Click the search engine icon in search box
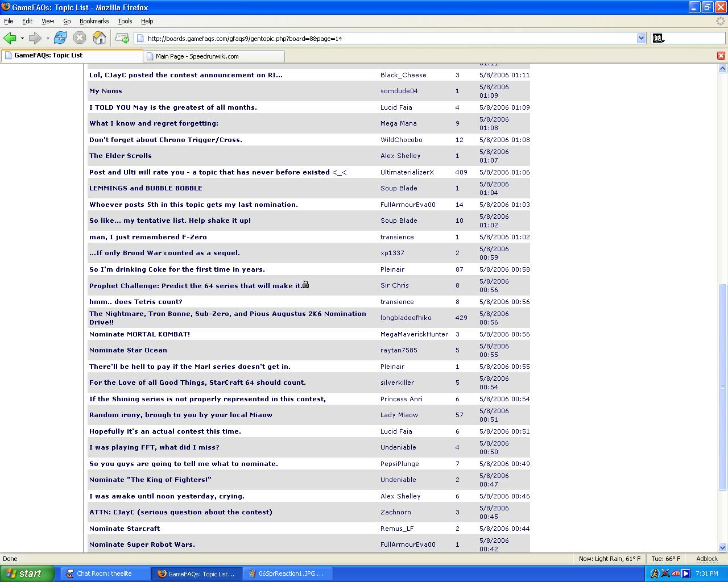The width and height of the screenshot is (728, 582). 658,38
